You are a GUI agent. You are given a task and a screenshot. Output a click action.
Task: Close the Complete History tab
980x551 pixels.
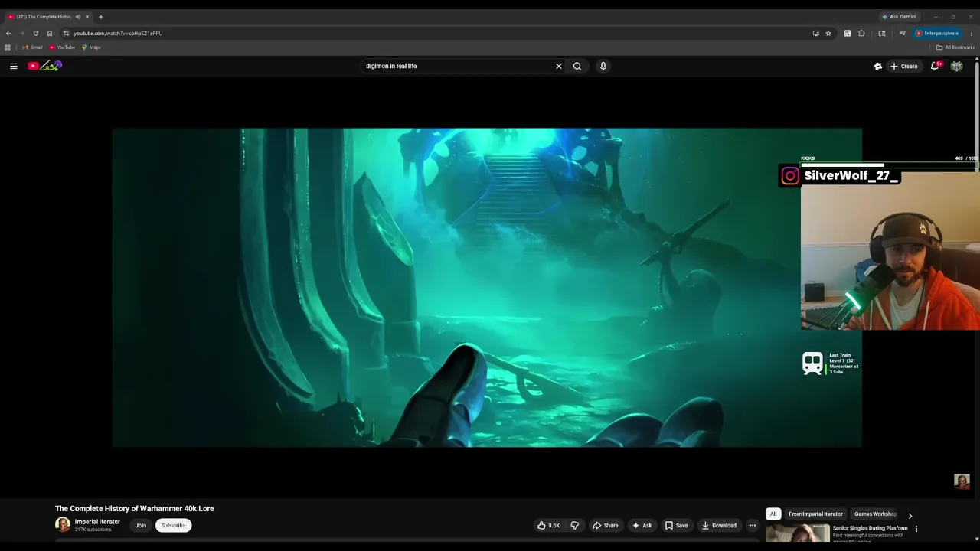point(87,16)
